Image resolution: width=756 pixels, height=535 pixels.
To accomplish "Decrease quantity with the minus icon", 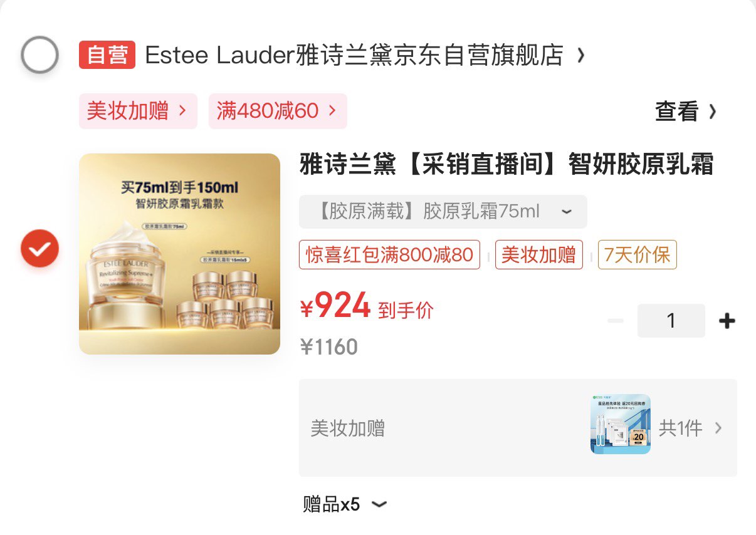I will [x=616, y=321].
